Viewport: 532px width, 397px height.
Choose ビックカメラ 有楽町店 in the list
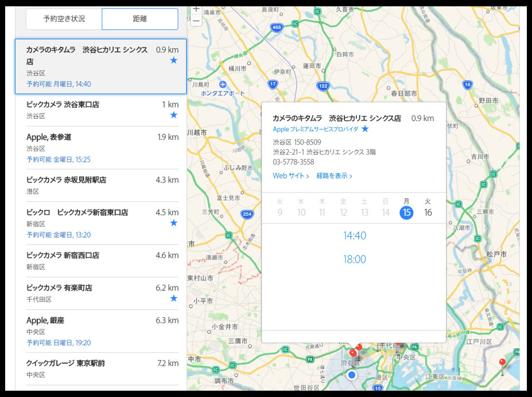pos(103,293)
